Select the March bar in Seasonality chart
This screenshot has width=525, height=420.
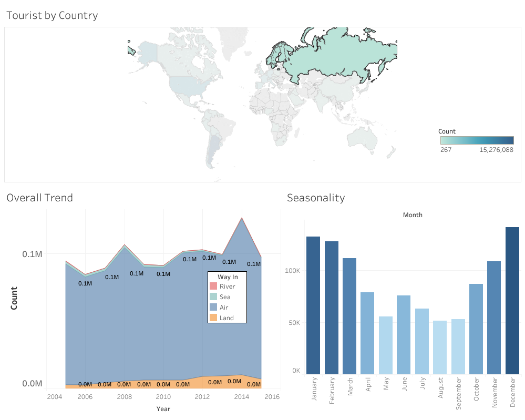click(x=349, y=315)
